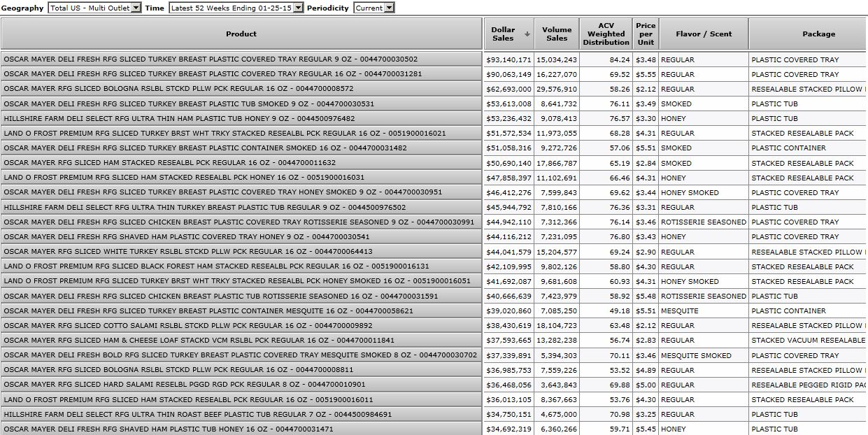Select the ACV Weighted Distribution column header

[x=606, y=34]
